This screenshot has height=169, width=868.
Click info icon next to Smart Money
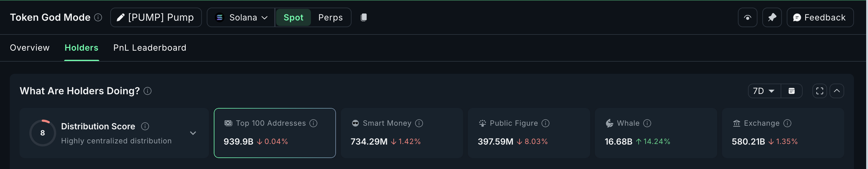[419, 123]
